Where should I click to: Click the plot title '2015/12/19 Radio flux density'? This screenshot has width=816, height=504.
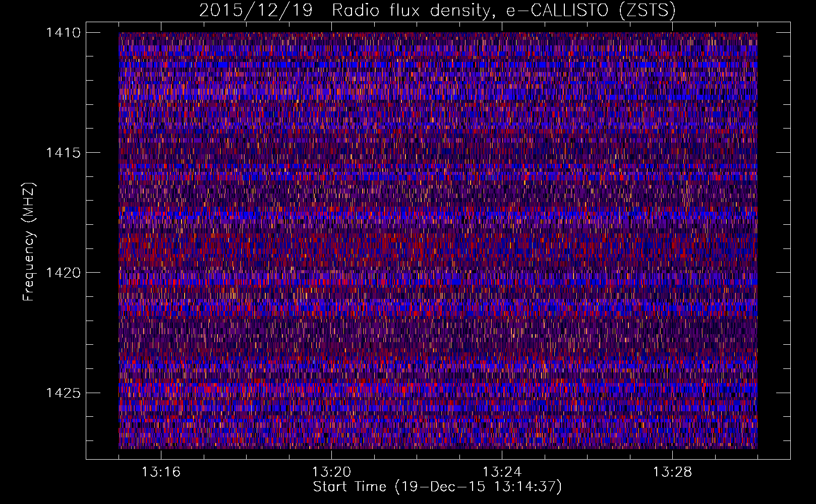pos(437,11)
